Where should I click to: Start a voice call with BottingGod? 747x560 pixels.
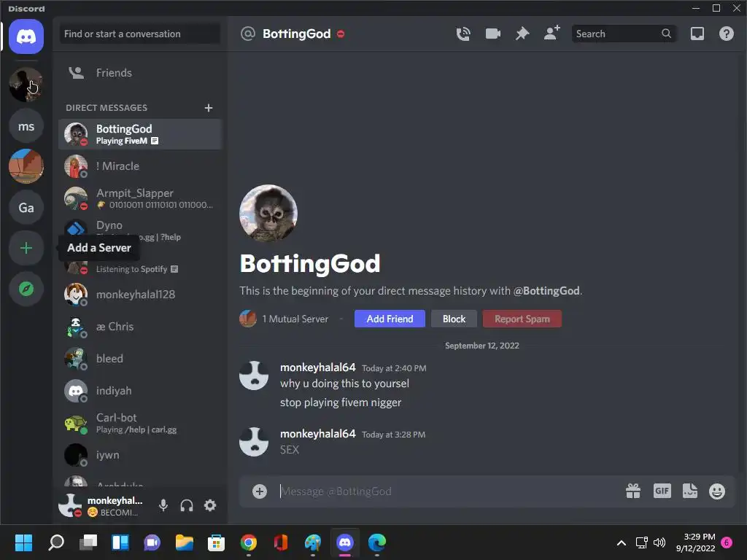463,34
